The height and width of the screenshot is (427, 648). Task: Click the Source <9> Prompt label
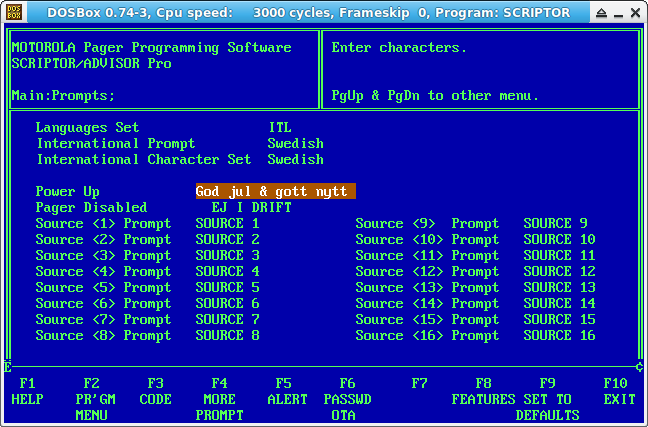click(427, 223)
